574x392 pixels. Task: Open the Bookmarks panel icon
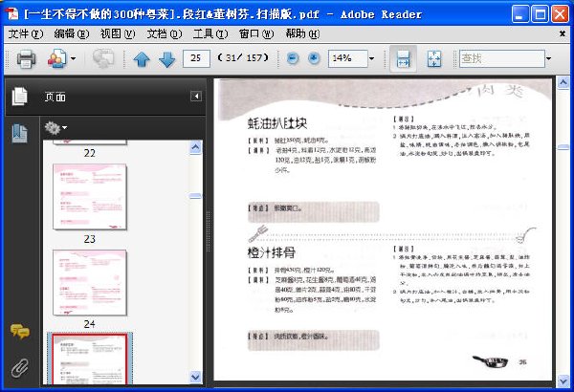tap(20, 133)
